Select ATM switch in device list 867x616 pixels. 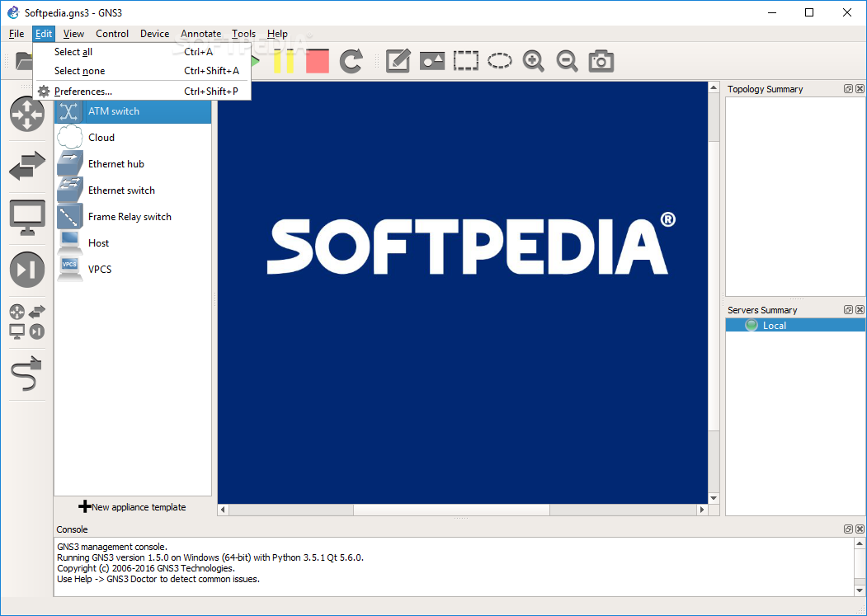[133, 111]
